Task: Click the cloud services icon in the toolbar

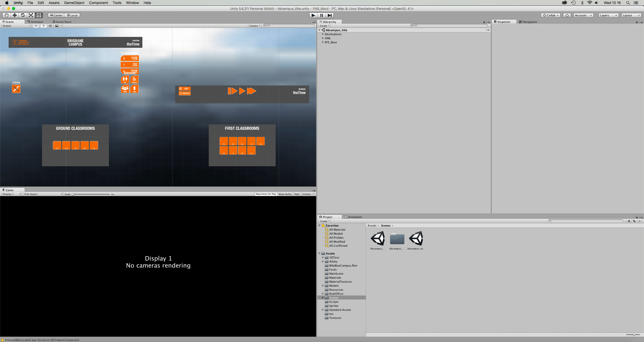Action: tap(567, 15)
